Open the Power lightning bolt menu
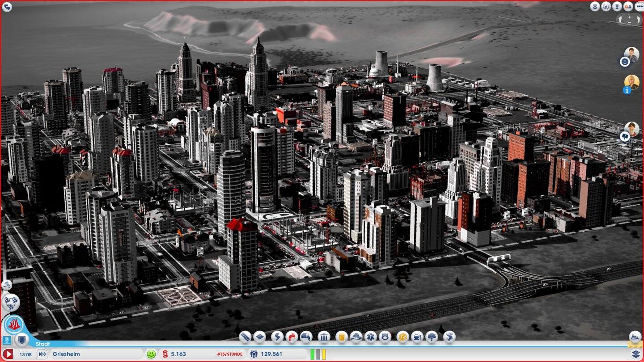The height and width of the screenshot is (362, 644). tap(277, 337)
